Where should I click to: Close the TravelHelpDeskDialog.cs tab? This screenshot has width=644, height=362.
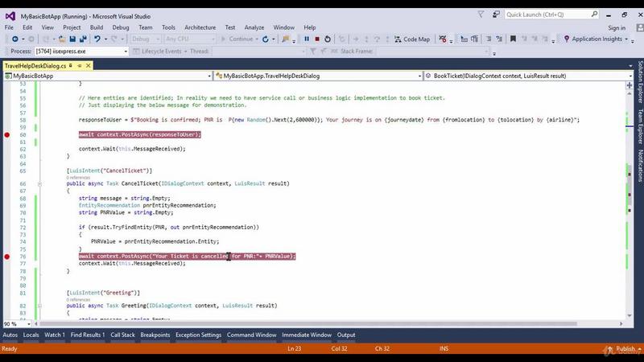(x=88, y=66)
